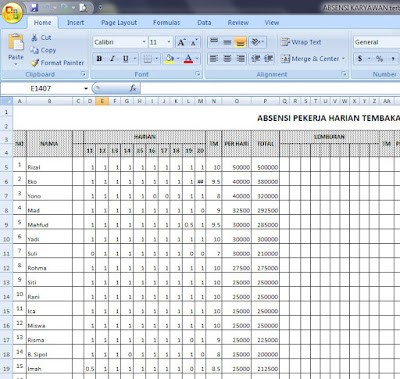Increase font size with Grow Font
Image resolution: width=400 pixels, height=379 pixels.
coord(181,42)
